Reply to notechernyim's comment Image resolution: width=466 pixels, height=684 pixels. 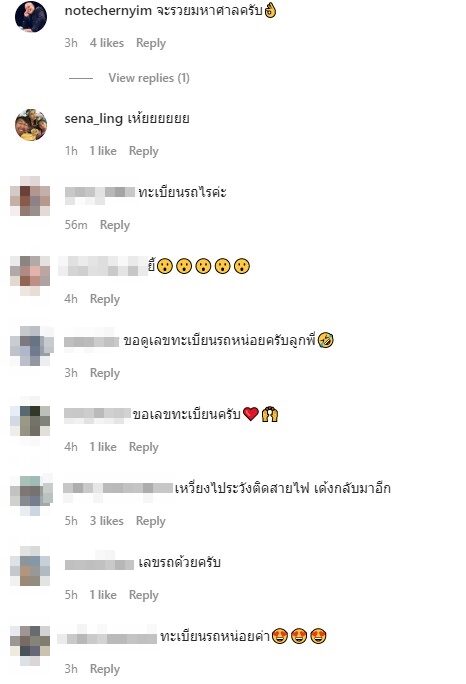(151, 43)
